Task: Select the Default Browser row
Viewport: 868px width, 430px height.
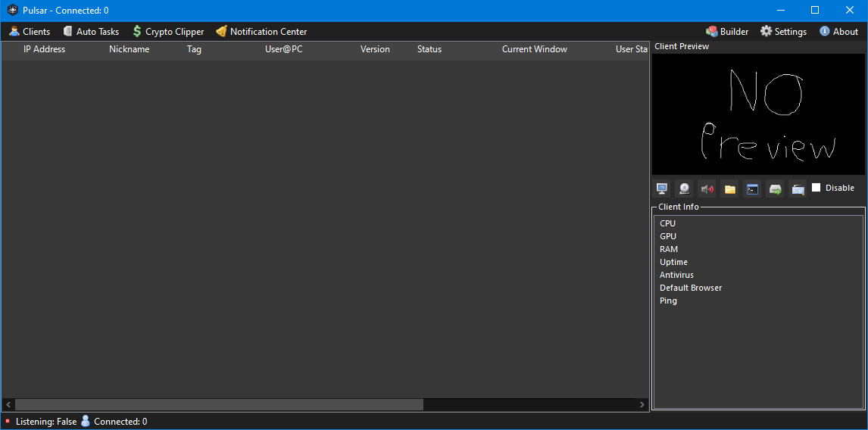Action: [x=690, y=288]
